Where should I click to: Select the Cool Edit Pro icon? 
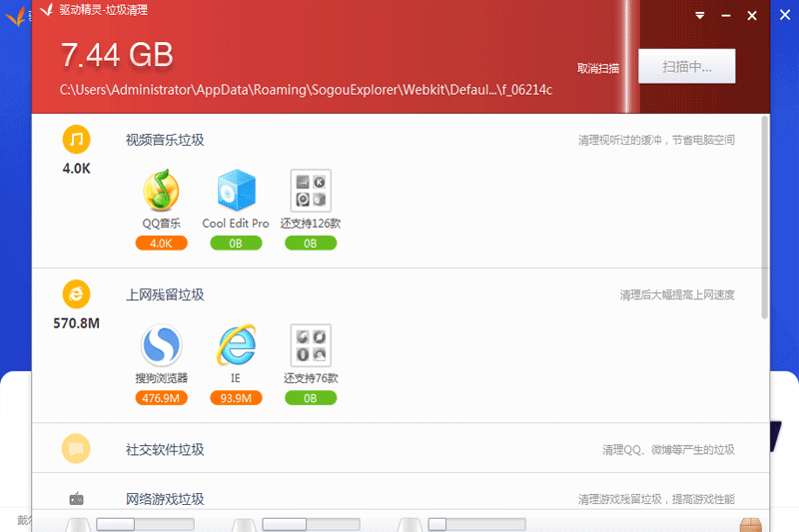coord(236,190)
